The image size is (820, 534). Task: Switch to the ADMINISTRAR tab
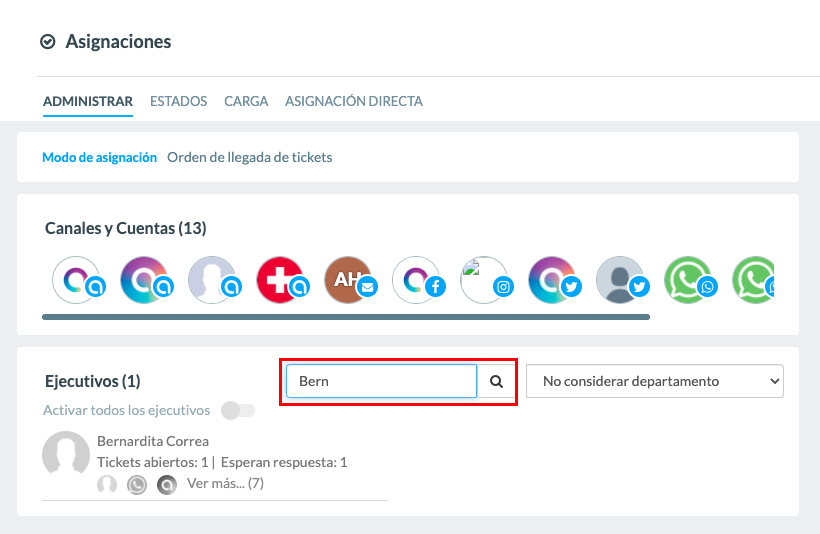[88, 101]
